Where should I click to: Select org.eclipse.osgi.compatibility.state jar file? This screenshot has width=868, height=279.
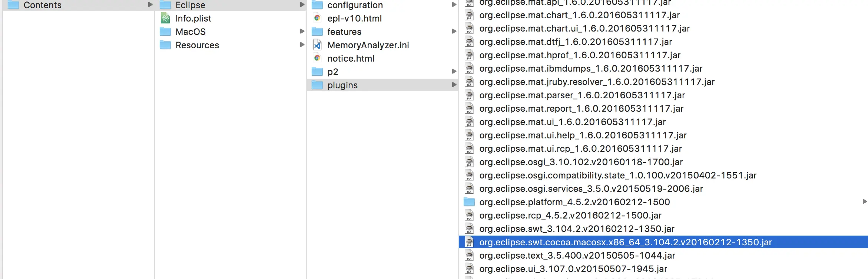coord(618,175)
